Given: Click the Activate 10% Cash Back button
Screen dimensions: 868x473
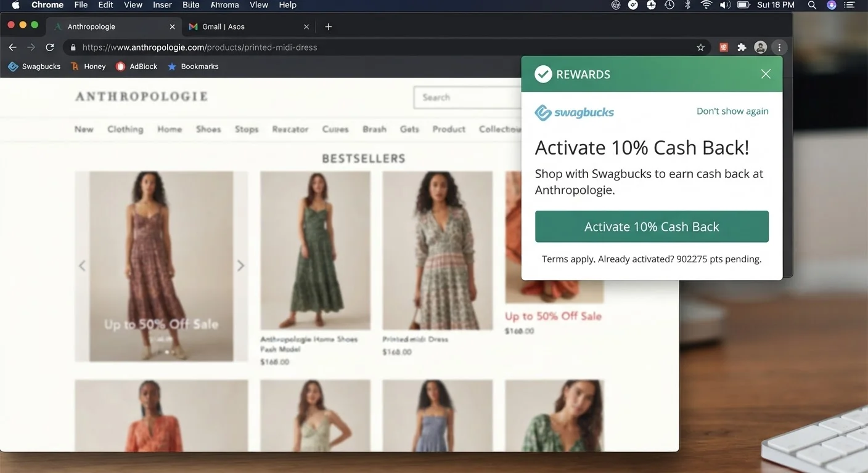Looking at the screenshot, I should pyautogui.click(x=652, y=227).
